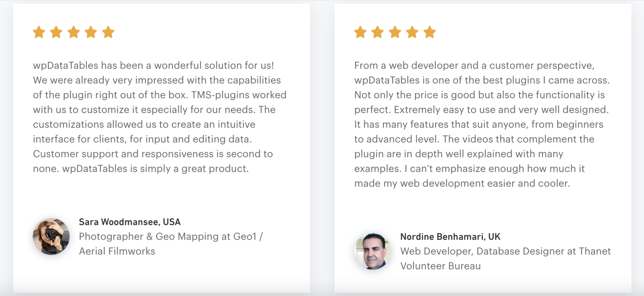Click the second star in Sara Woodmansee's rating
The height and width of the screenshot is (296, 644).
pos(56,32)
